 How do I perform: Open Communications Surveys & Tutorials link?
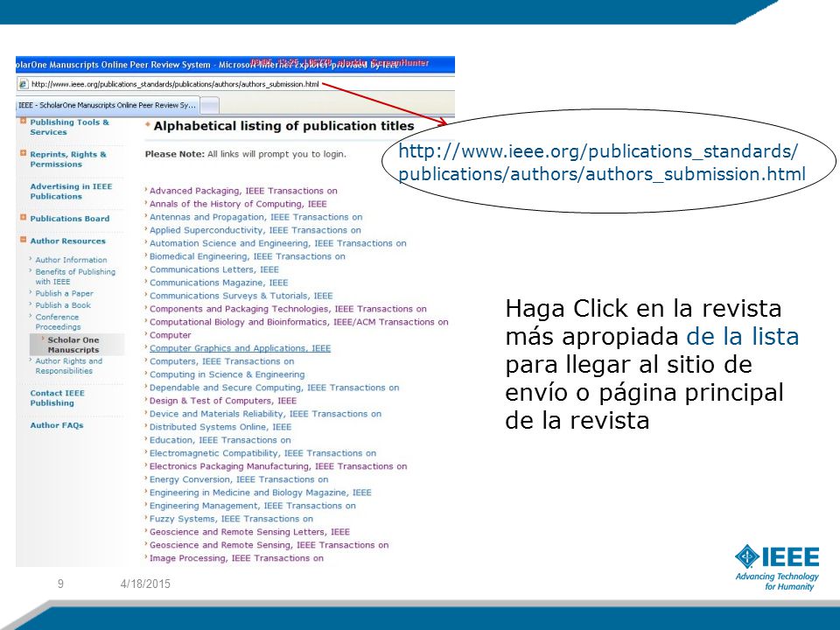(x=241, y=296)
